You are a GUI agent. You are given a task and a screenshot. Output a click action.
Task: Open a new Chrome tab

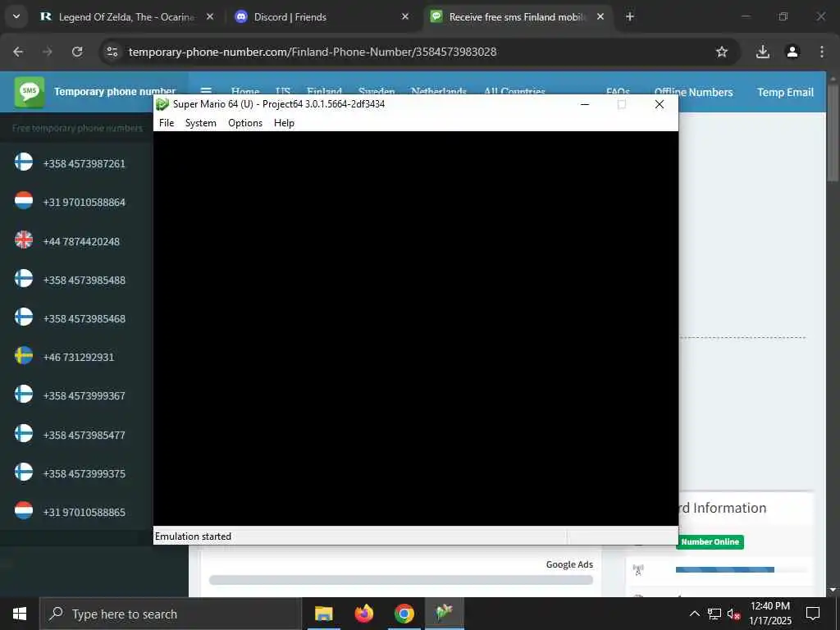[x=630, y=17]
